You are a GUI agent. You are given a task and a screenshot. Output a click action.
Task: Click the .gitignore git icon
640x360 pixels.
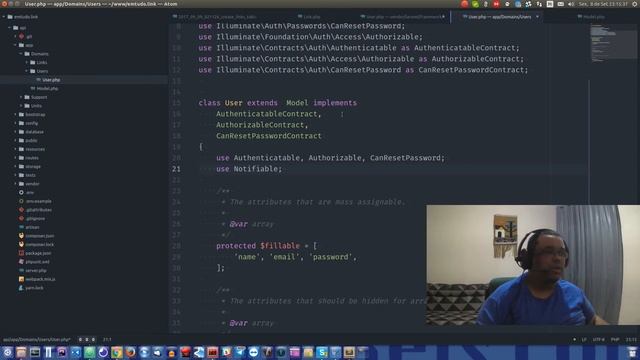click(x=21, y=219)
